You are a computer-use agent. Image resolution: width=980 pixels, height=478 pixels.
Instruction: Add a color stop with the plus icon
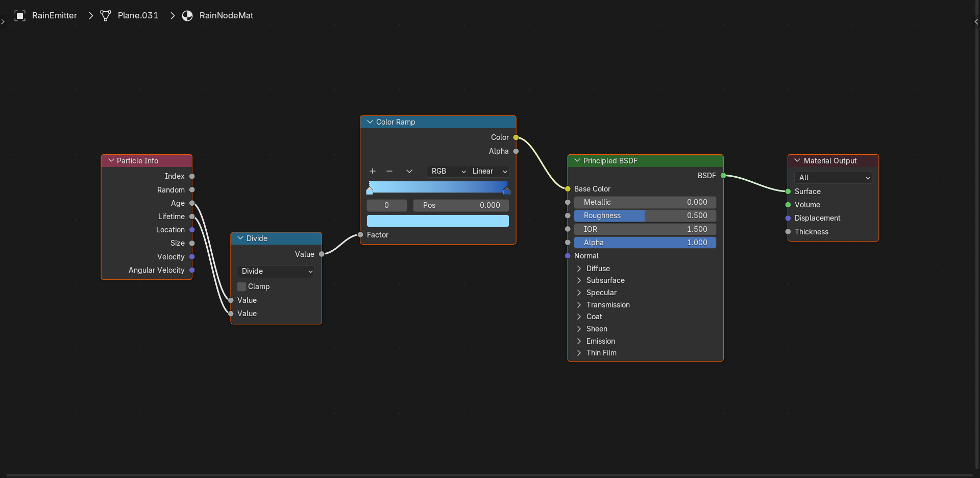(373, 171)
